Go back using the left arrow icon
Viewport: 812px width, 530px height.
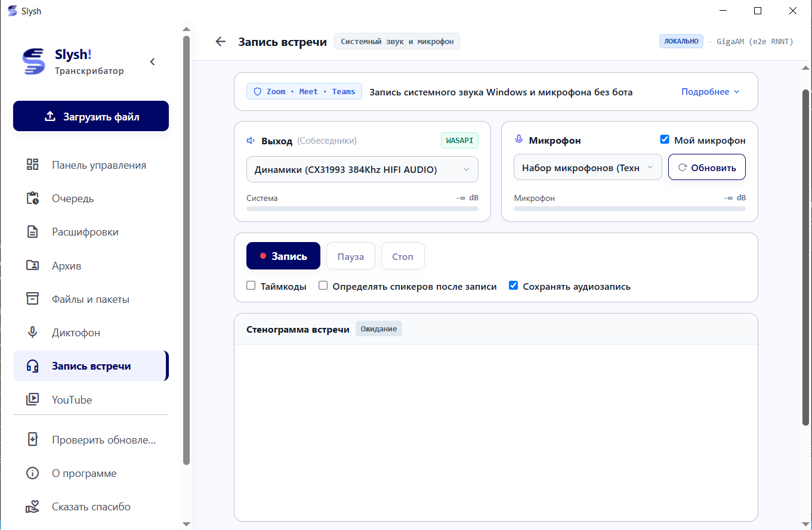coord(221,41)
